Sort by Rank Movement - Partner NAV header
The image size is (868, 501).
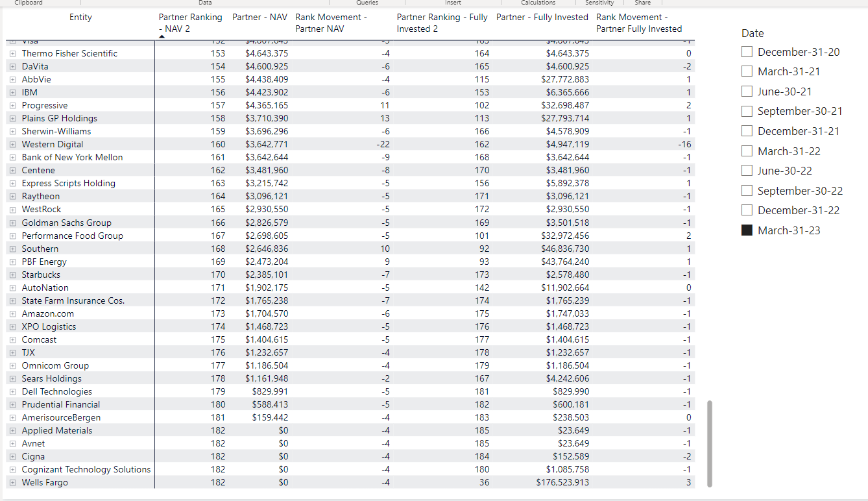tap(331, 23)
